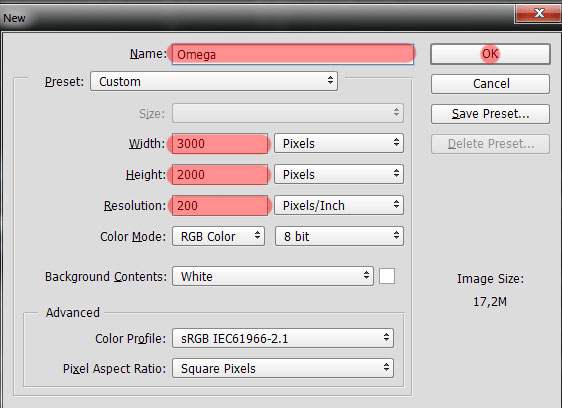Open the Pixels/Inch resolution units dropdown
This screenshot has width=562, height=408.
339,205
